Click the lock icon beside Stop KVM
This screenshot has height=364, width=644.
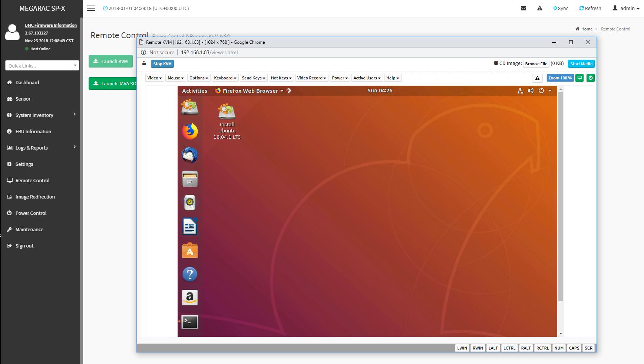pos(144,63)
